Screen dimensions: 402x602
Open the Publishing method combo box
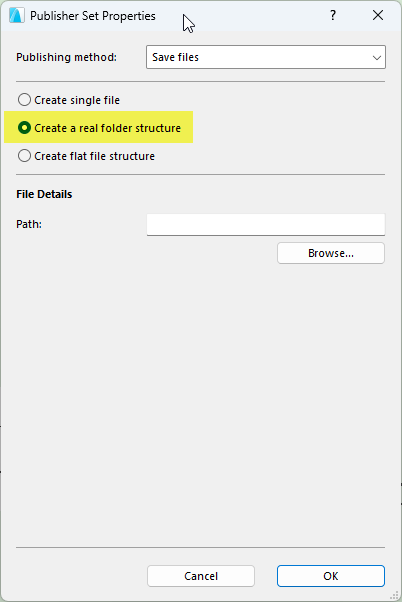pos(266,57)
